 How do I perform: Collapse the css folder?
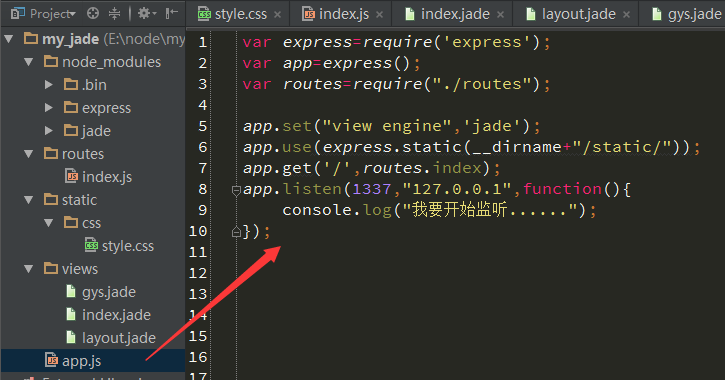(49, 223)
